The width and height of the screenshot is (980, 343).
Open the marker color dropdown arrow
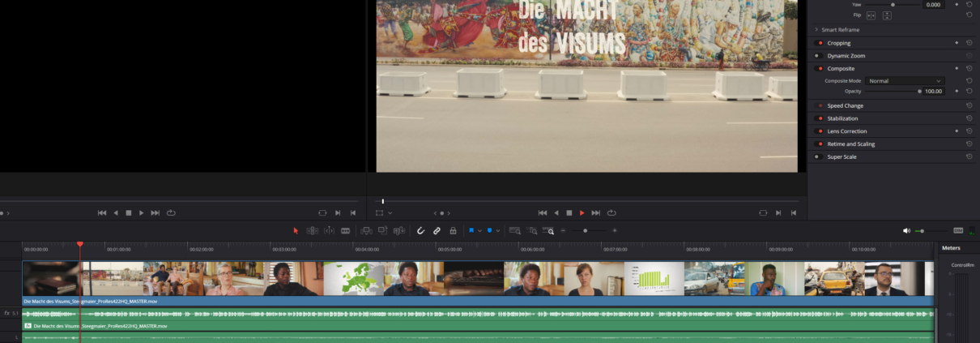point(498,231)
